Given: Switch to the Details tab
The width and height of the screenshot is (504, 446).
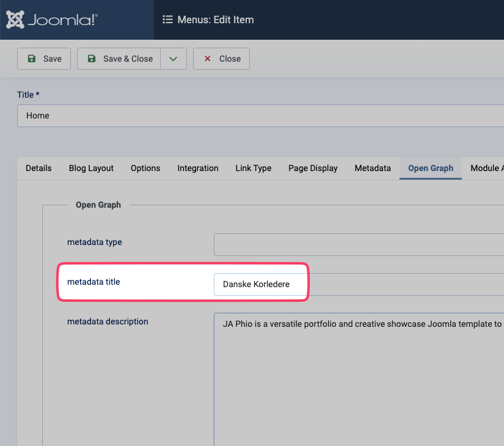Looking at the screenshot, I should coord(38,168).
